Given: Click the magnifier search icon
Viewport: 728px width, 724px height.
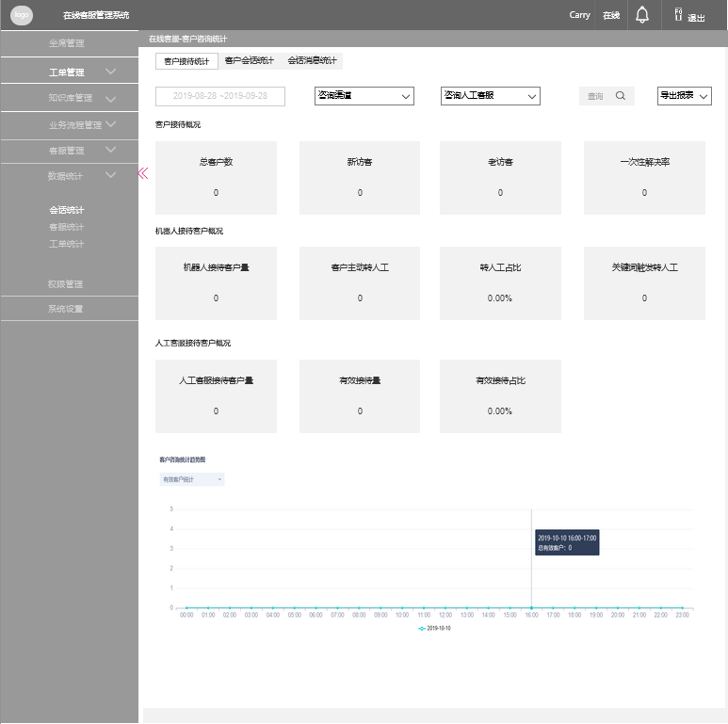Looking at the screenshot, I should [x=621, y=96].
